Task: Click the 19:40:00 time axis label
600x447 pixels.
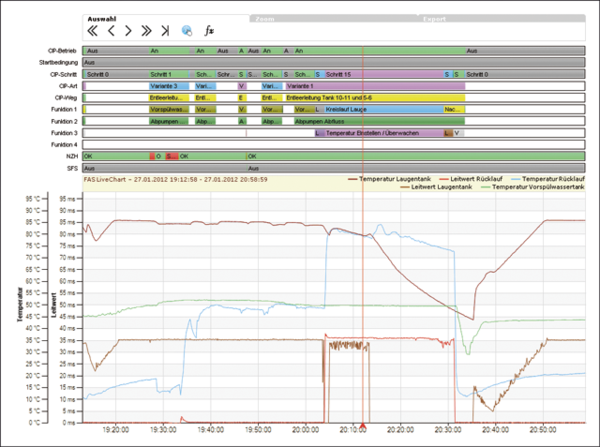Action: 211,430
